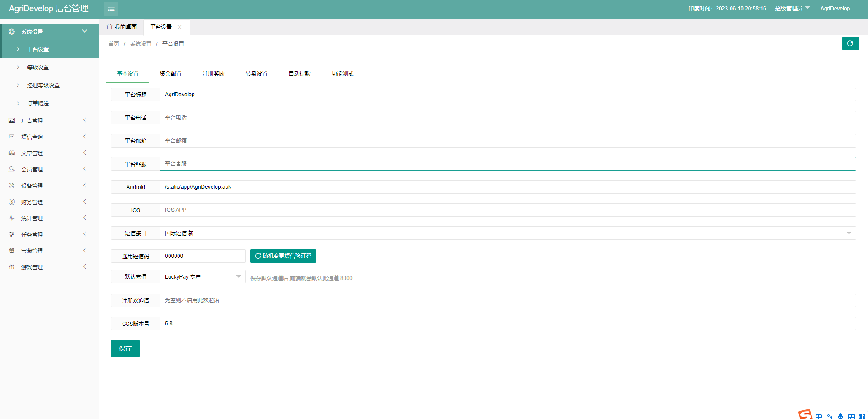Click the green refresh page icon

(x=850, y=43)
